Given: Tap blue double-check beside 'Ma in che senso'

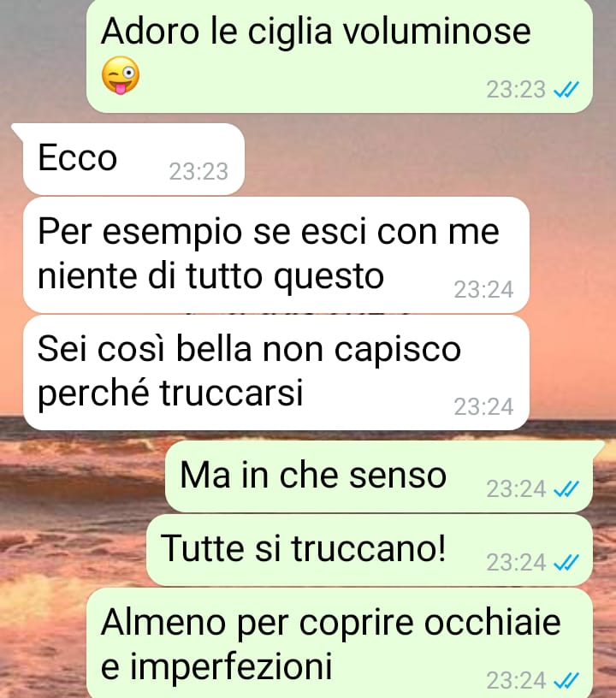Looking at the screenshot, I should click(566, 488).
